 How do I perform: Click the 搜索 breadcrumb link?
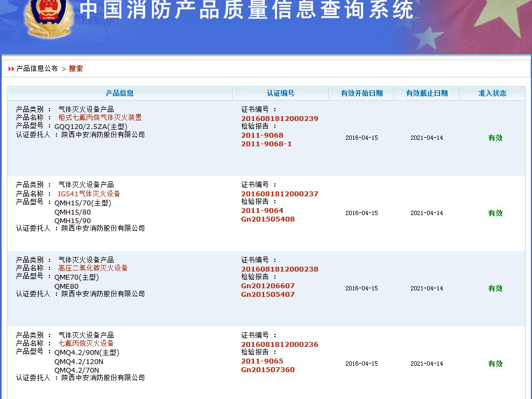76,69
